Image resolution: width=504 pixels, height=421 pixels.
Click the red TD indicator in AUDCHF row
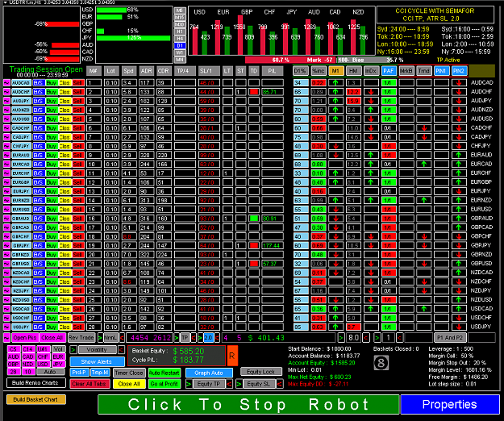pyautogui.click(x=254, y=92)
